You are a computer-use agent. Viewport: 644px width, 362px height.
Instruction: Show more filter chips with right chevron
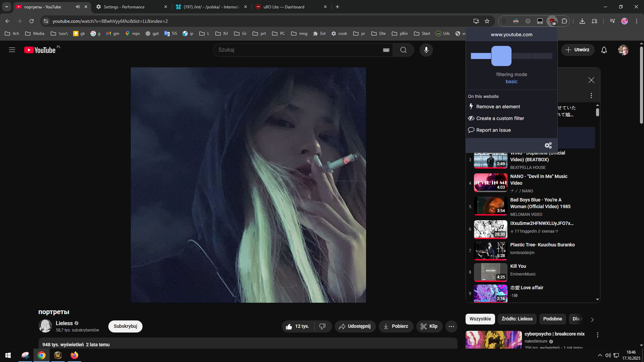pyautogui.click(x=592, y=320)
